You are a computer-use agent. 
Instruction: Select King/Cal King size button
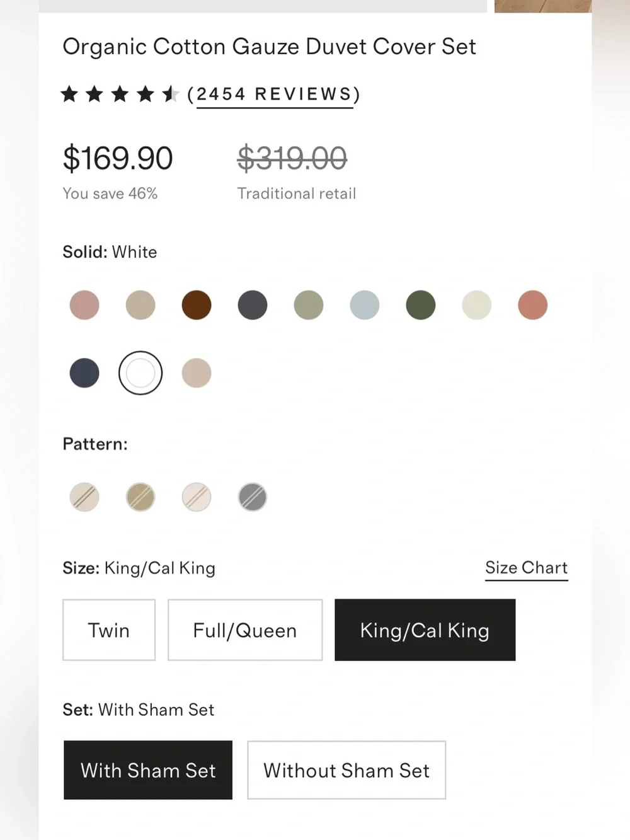point(425,630)
